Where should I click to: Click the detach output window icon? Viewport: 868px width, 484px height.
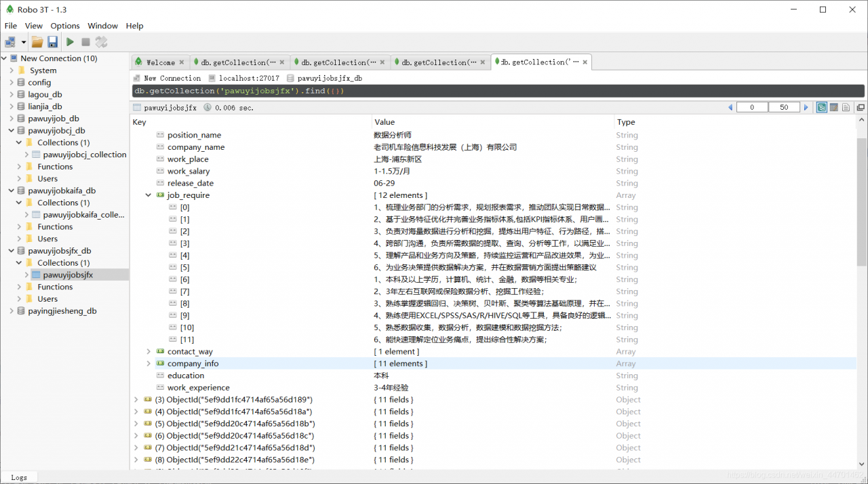pyautogui.click(x=861, y=107)
